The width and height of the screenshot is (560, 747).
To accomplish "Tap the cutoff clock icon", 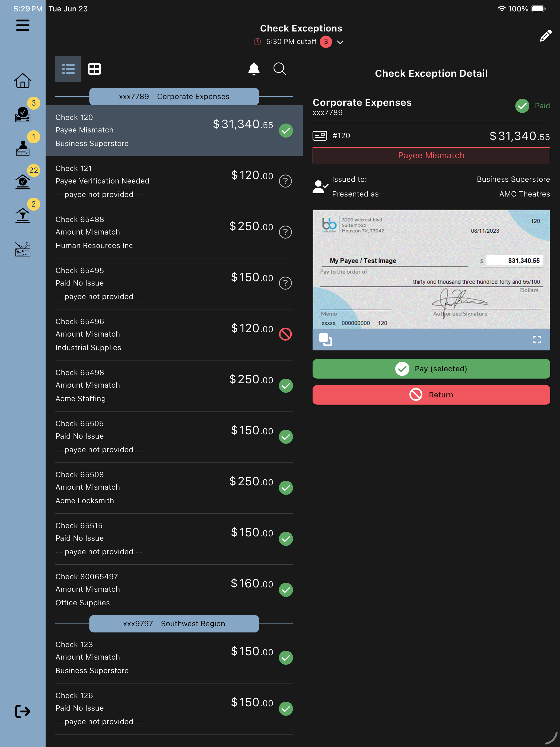I will (257, 42).
